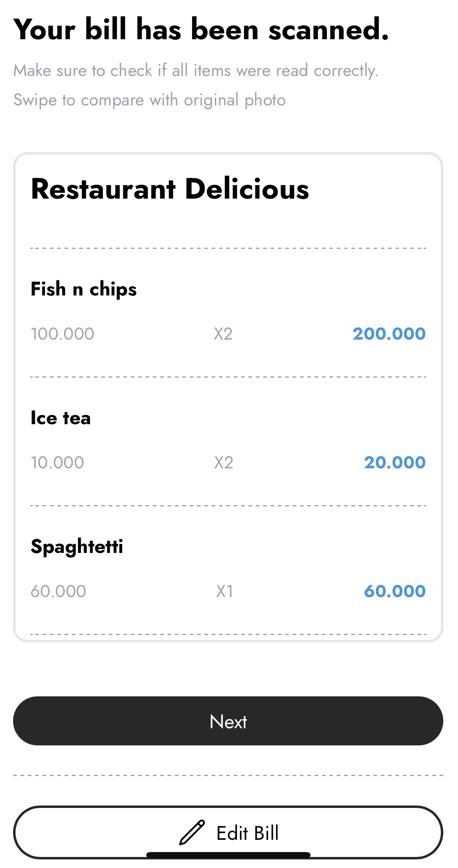Click the "Make sure to check" instruction text
The height and width of the screenshot is (868, 458).
click(x=196, y=71)
